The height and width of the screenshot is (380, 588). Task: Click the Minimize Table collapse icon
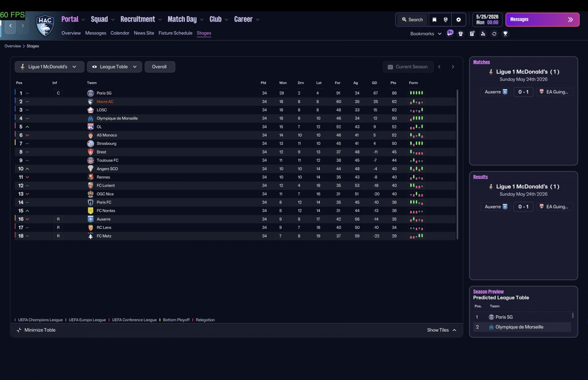(19, 330)
